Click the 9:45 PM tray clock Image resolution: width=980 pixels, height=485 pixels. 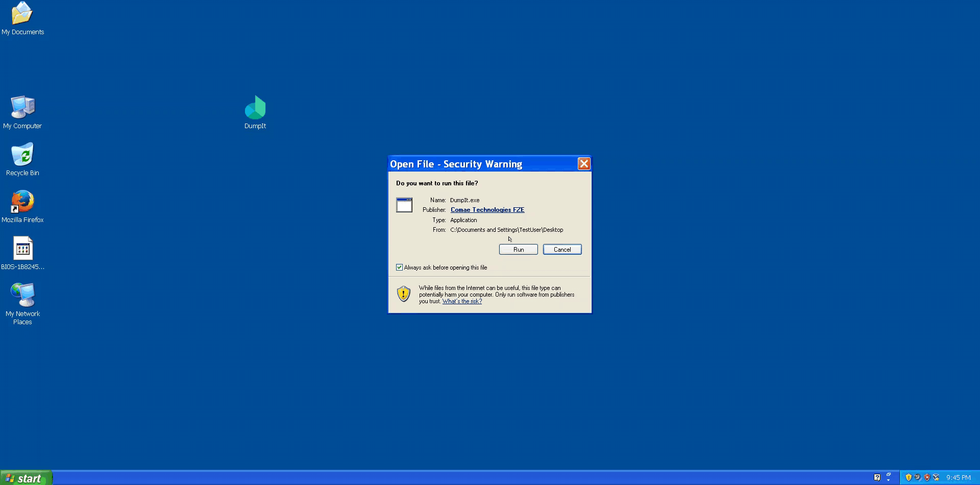(x=959, y=478)
